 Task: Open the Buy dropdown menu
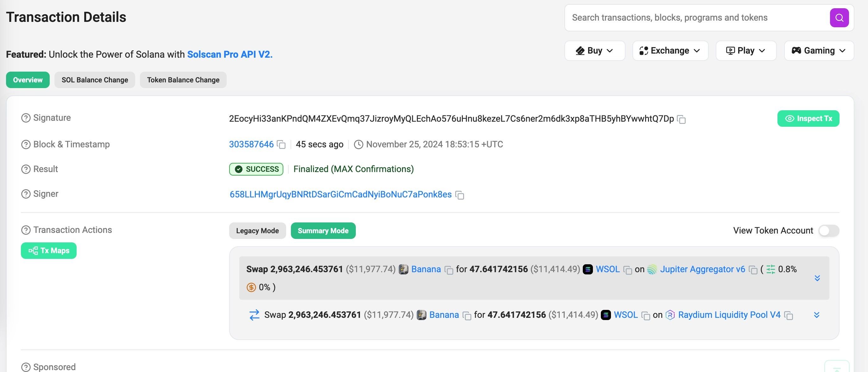(594, 51)
